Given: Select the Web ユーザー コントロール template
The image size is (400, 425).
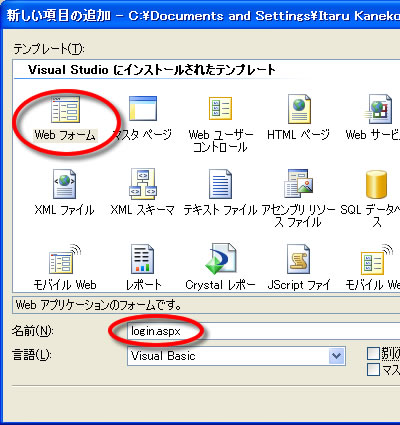Looking at the screenshot, I should coord(220,108).
